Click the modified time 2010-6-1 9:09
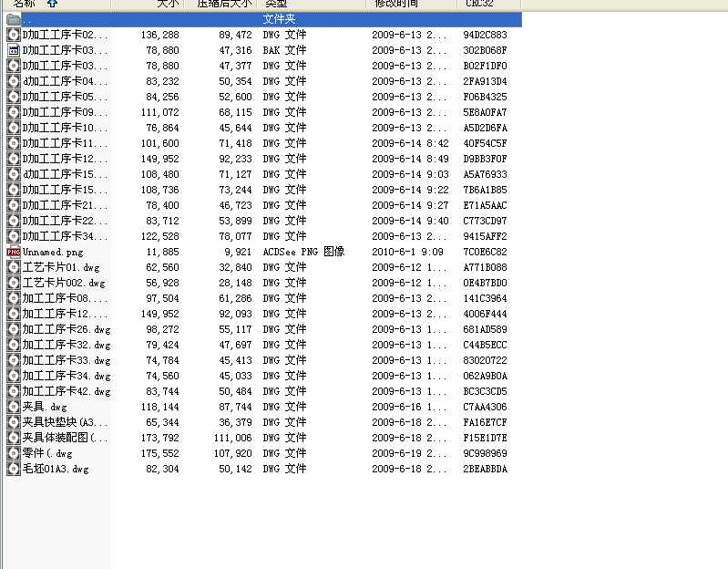 pyautogui.click(x=407, y=252)
